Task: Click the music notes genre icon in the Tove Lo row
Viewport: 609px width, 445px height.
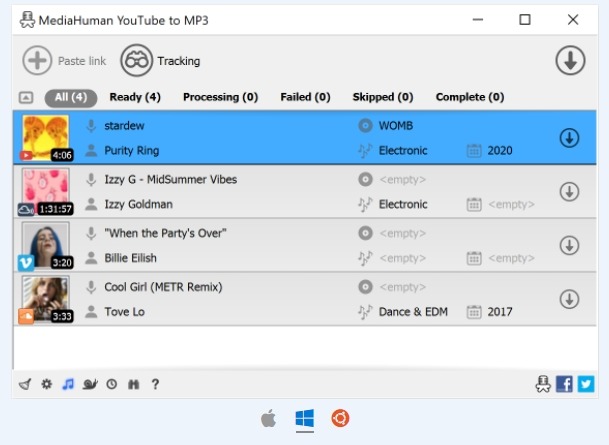Action: click(x=365, y=312)
